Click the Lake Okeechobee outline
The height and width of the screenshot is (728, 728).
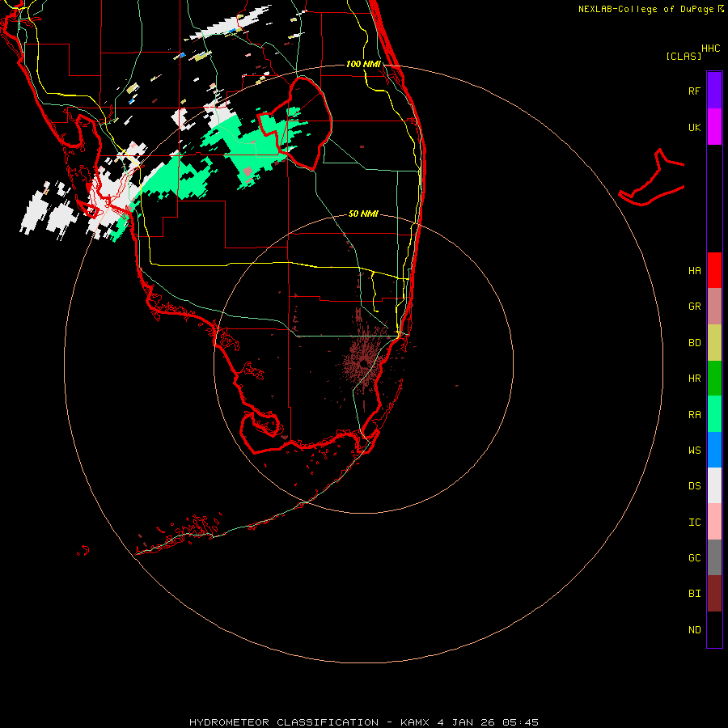tap(294, 125)
